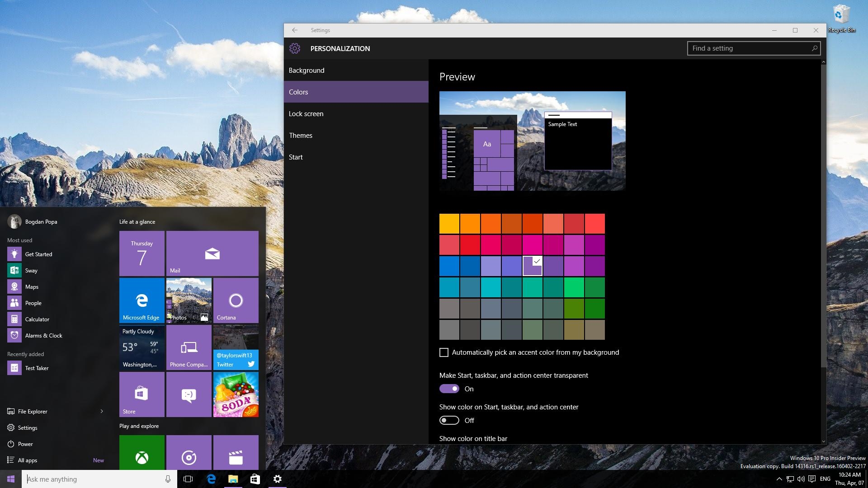The image size is (868, 488).
Task: Switch to Lock screen settings page
Action: click(306, 114)
